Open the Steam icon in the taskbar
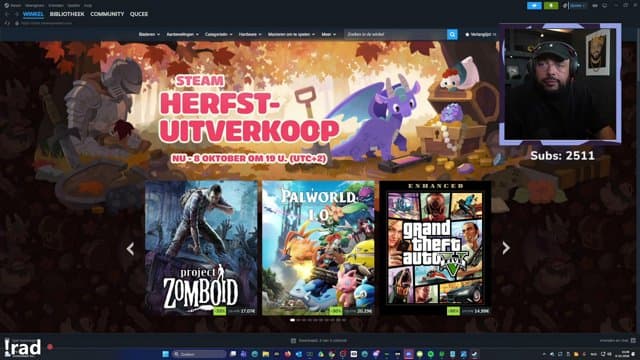 [474, 354]
